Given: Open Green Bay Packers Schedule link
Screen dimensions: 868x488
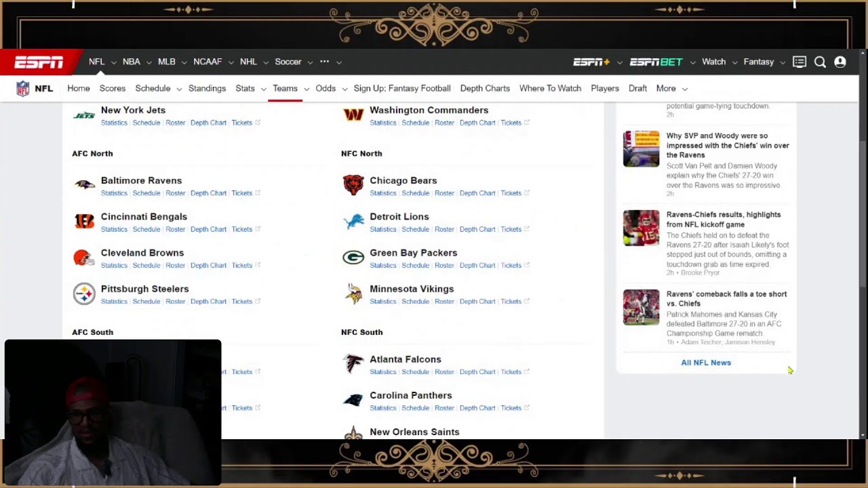Looking at the screenshot, I should pos(415,265).
